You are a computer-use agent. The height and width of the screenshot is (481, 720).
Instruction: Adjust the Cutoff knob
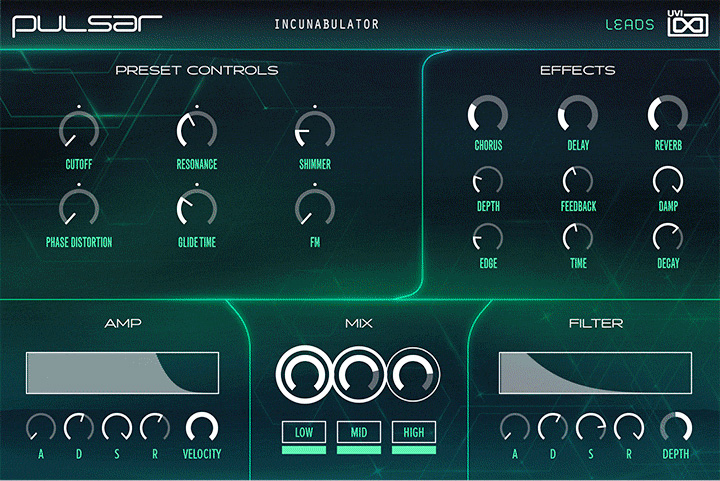79,130
